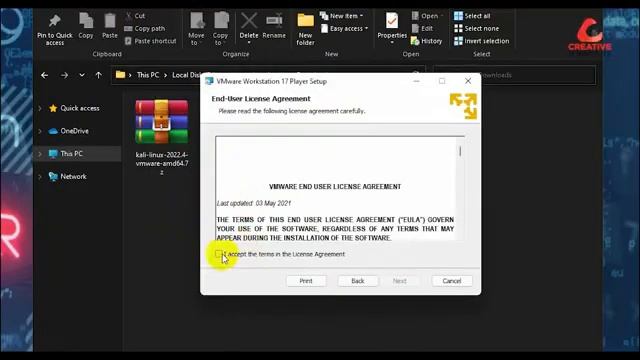This screenshot has height=360, width=640.
Task: Click Select none in the ribbon
Action: tap(476, 29)
